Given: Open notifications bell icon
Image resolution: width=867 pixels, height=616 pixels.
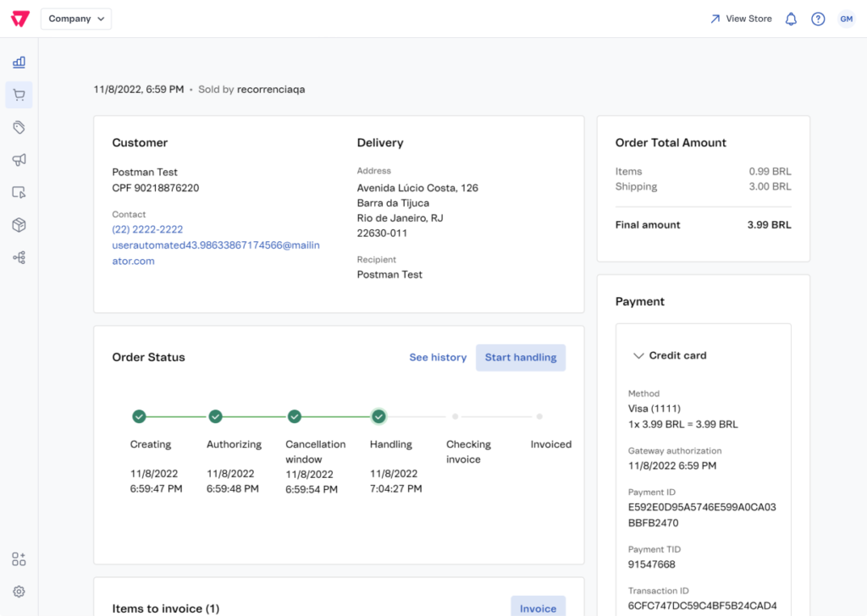Looking at the screenshot, I should (792, 19).
